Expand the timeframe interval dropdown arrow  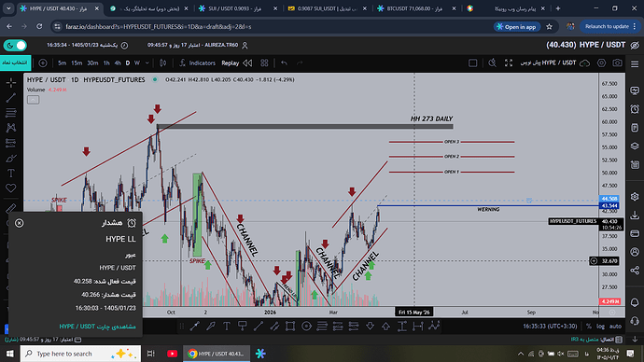pos(147,63)
